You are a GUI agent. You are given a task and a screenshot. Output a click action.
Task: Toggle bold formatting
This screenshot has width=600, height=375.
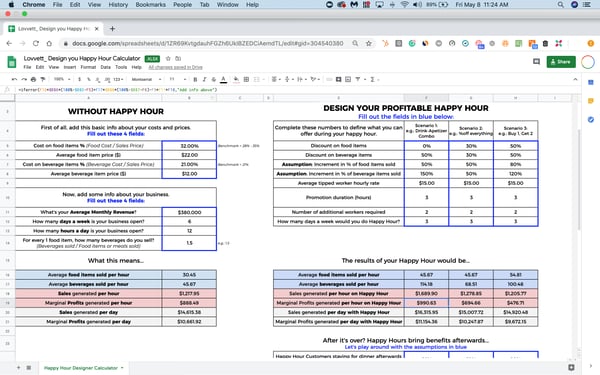195,80
